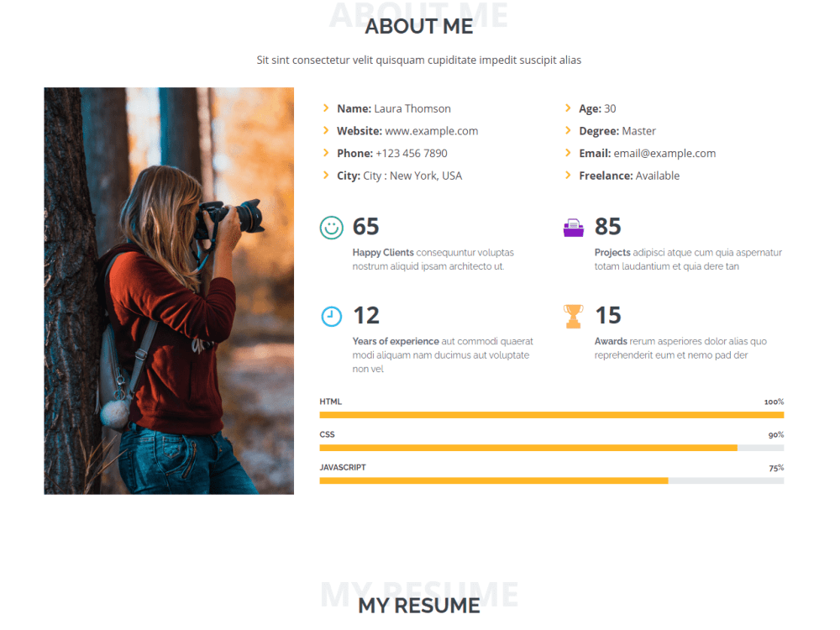Click the purple Projects briefcase icon
Image resolution: width=840 pixels, height=630 pixels.
click(573, 228)
